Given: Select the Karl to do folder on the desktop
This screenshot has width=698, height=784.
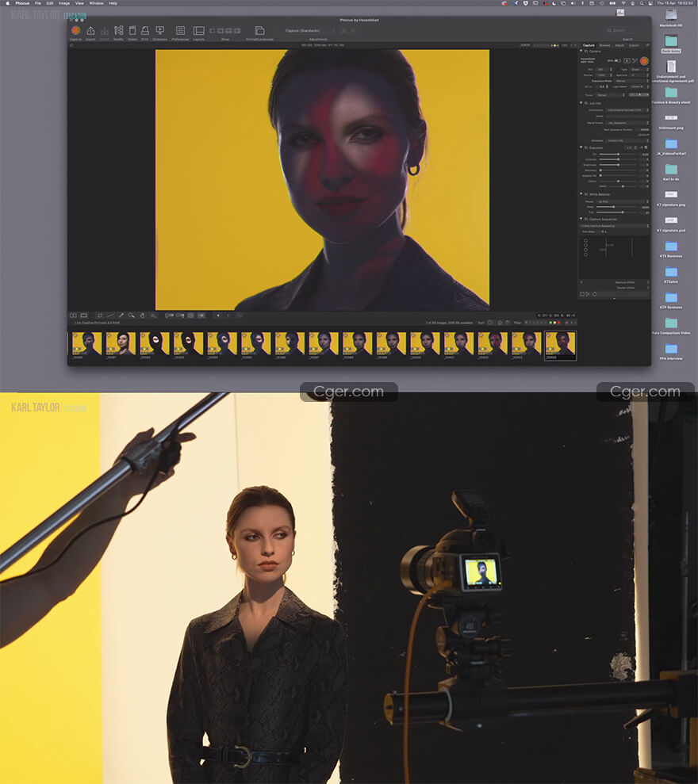Looking at the screenshot, I should coord(671,171).
